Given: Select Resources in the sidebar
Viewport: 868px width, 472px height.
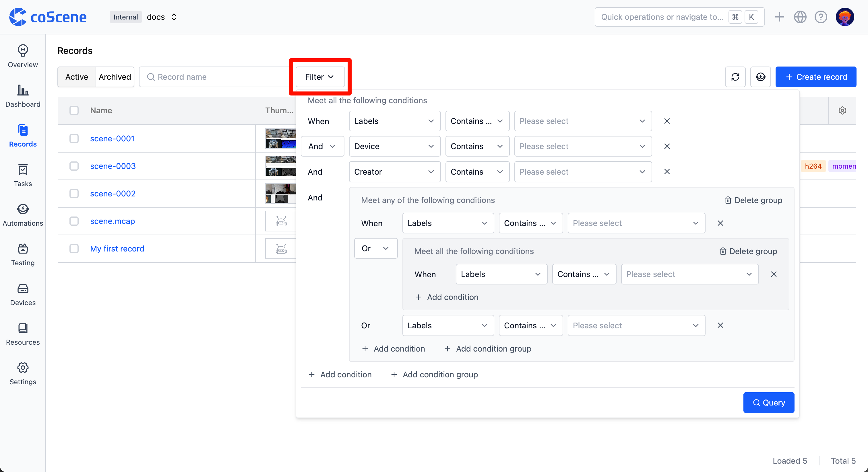Looking at the screenshot, I should [23, 334].
